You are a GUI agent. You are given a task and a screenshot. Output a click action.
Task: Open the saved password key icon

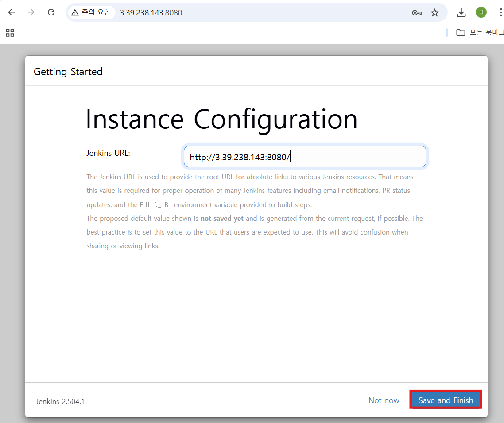(417, 13)
